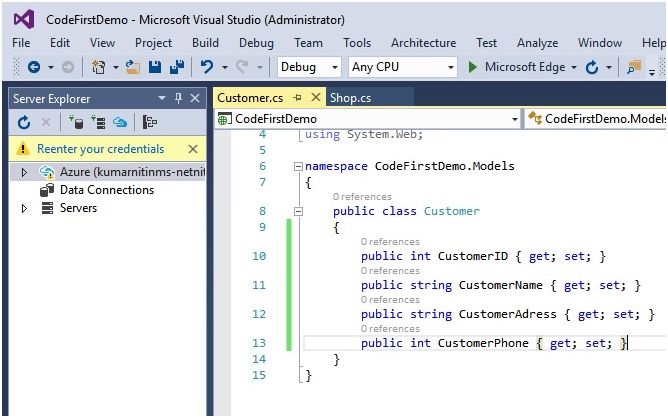Screen dimensions: 668x418
Task: Click the Reenter your credentials link
Action: (x=101, y=149)
